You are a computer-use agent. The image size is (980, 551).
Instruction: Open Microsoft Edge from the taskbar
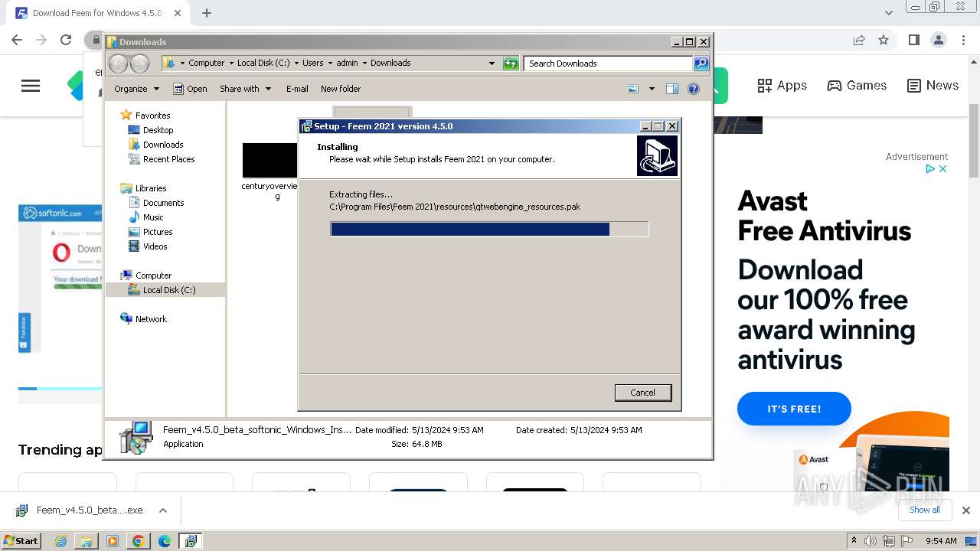[165, 541]
